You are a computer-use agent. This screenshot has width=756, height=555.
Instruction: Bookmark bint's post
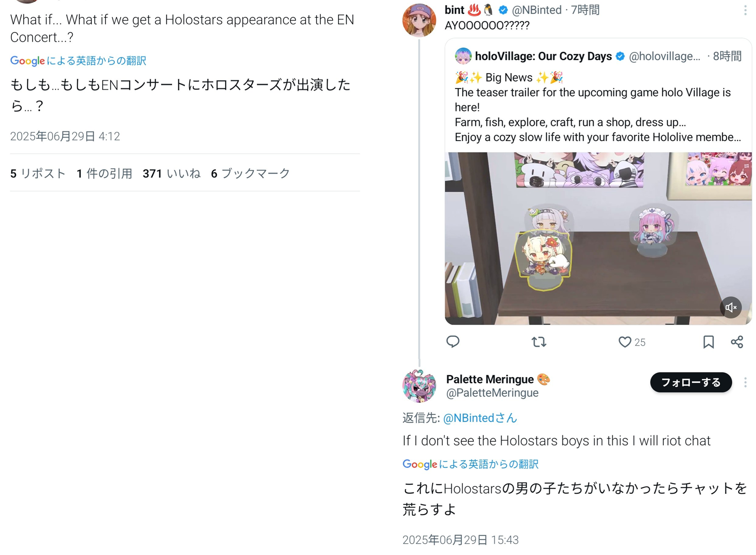(x=708, y=342)
